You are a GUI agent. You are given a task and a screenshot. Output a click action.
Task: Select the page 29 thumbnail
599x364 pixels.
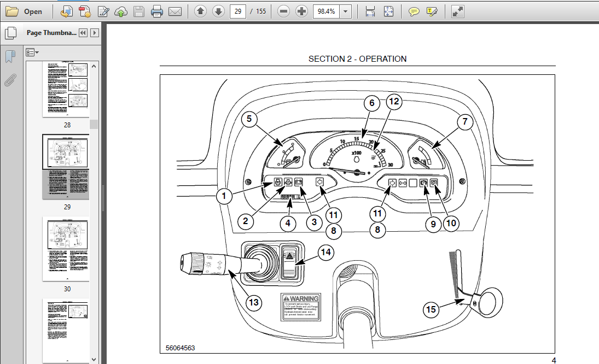coord(66,167)
